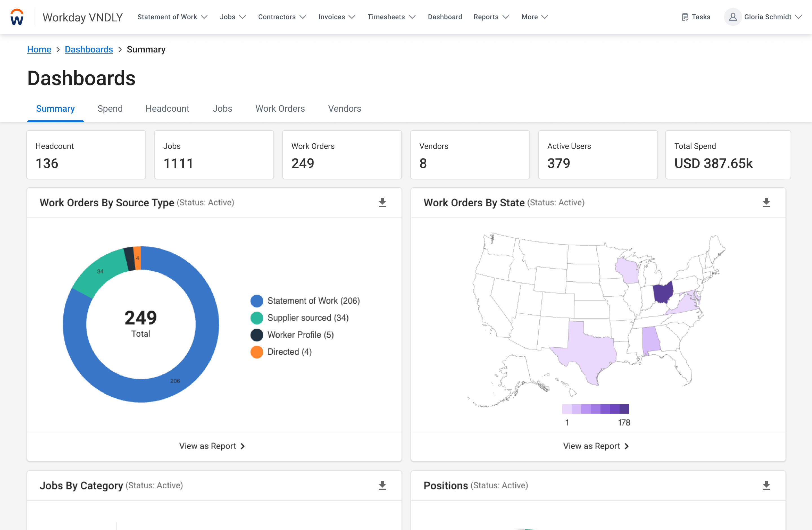Toggle Statement of Work legend entry
Viewport: 812px width, 530px height.
pos(313,301)
